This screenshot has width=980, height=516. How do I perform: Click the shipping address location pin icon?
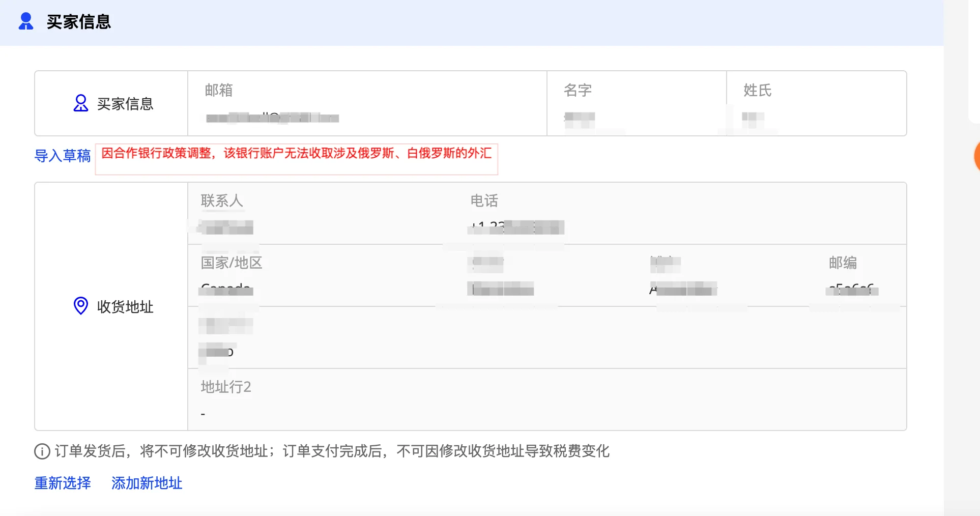coord(81,306)
